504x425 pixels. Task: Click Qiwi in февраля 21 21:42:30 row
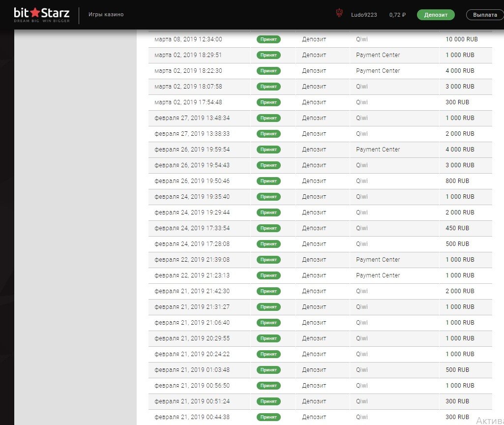362,291
